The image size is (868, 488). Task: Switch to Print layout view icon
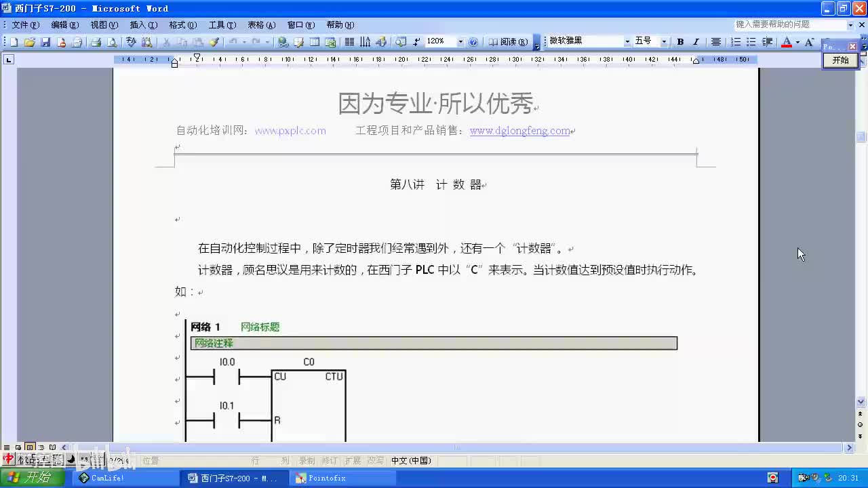(x=30, y=447)
